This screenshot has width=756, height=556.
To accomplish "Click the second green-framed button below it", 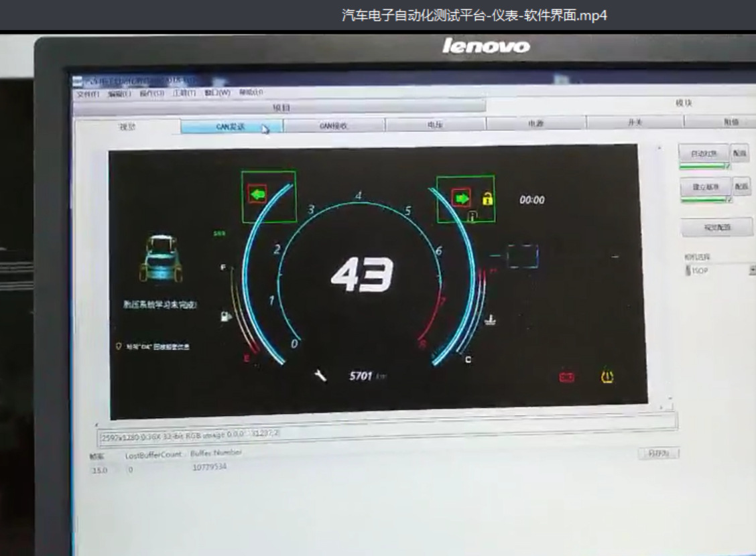I will point(705,186).
